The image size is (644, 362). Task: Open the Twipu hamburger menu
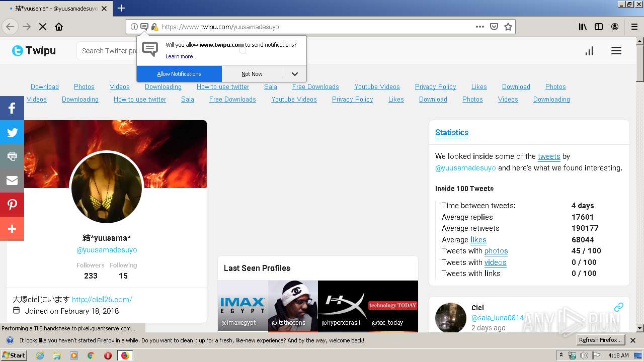pyautogui.click(x=616, y=51)
